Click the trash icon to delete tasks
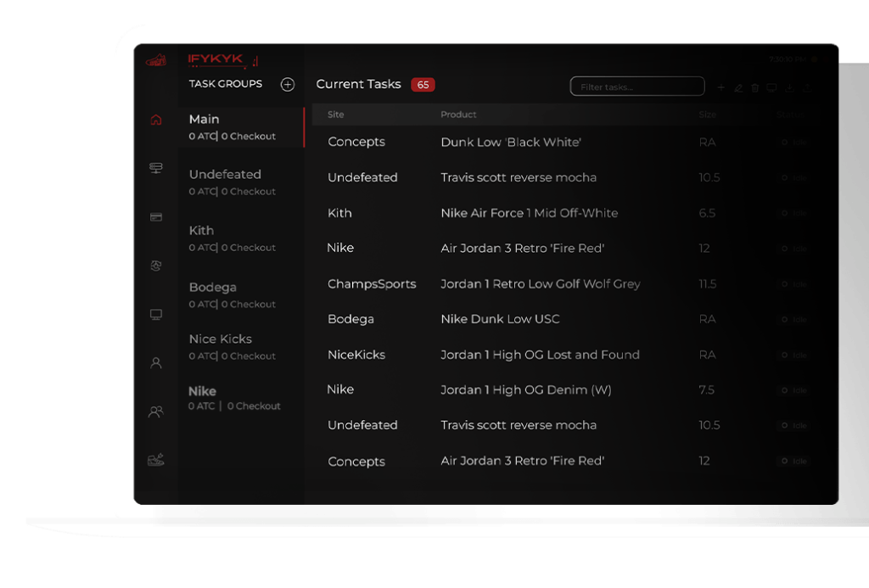The height and width of the screenshot is (588, 869). [755, 87]
